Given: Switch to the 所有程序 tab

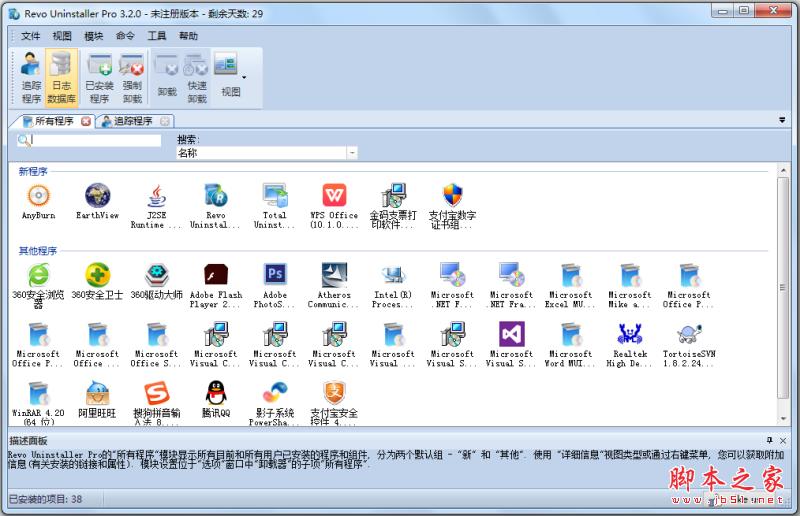Looking at the screenshot, I should 54,121.
